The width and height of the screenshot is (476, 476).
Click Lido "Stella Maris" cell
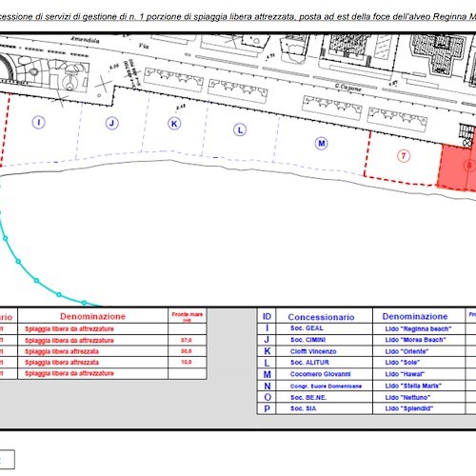pos(413,386)
